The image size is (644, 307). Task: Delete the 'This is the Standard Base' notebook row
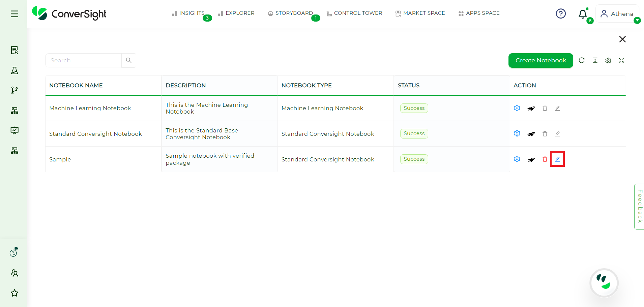pos(545,134)
